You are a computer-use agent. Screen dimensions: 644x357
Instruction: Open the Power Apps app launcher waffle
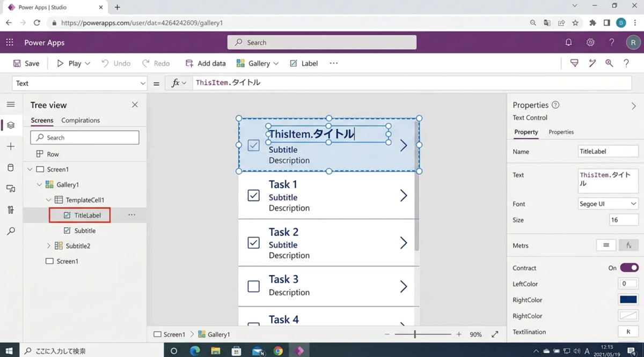pyautogui.click(x=10, y=42)
